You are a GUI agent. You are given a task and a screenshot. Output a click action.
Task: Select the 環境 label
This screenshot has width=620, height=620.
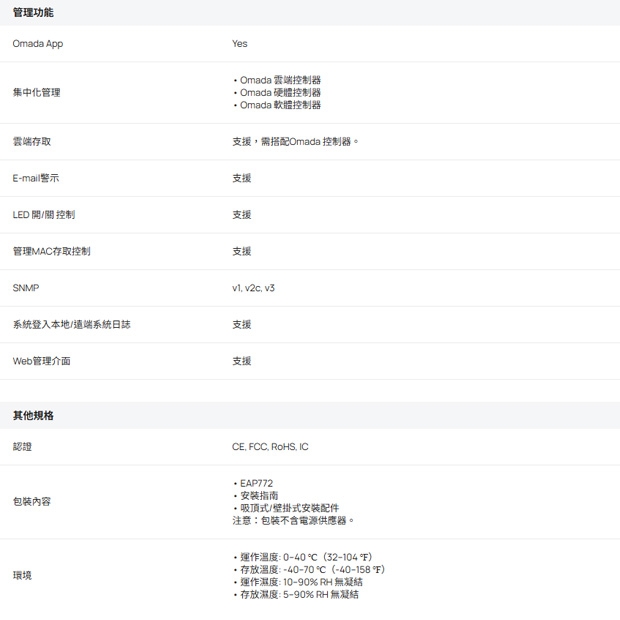[x=22, y=576]
